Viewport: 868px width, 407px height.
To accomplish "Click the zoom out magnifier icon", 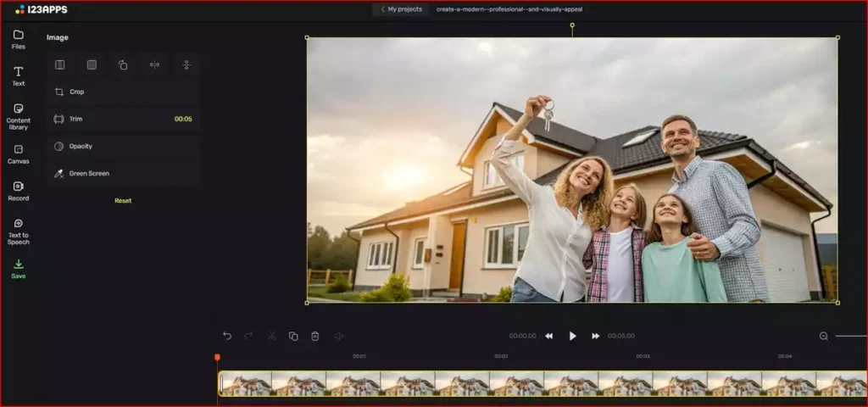I will tap(824, 336).
